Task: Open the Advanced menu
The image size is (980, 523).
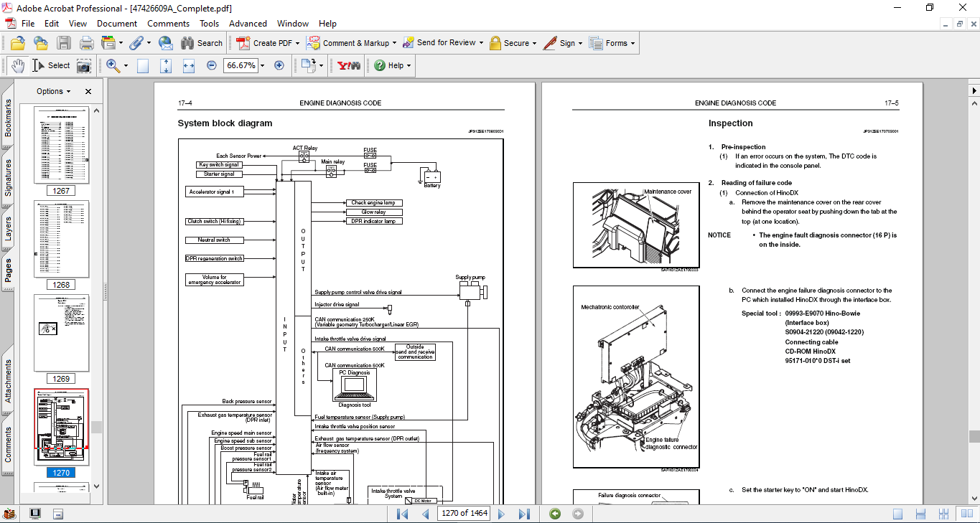Action: coord(248,24)
